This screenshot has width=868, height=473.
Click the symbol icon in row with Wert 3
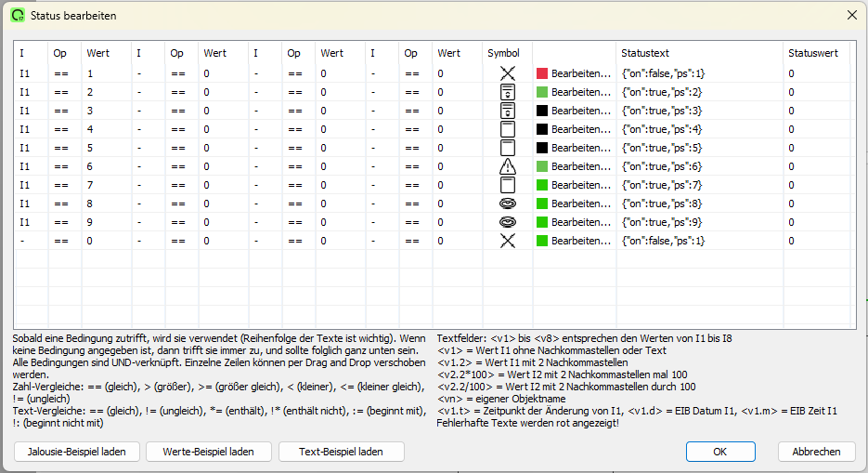click(x=508, y=111)
